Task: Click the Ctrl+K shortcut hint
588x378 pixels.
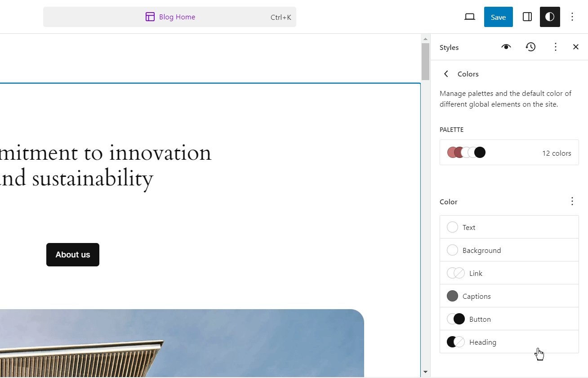Action: pos(281,18)
